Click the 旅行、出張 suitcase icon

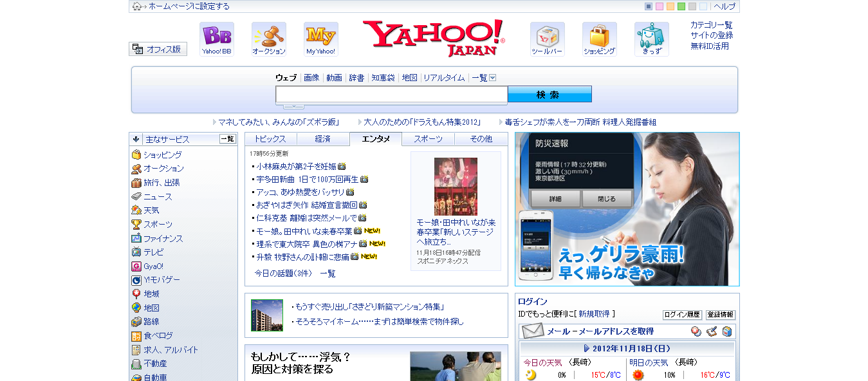136,183
